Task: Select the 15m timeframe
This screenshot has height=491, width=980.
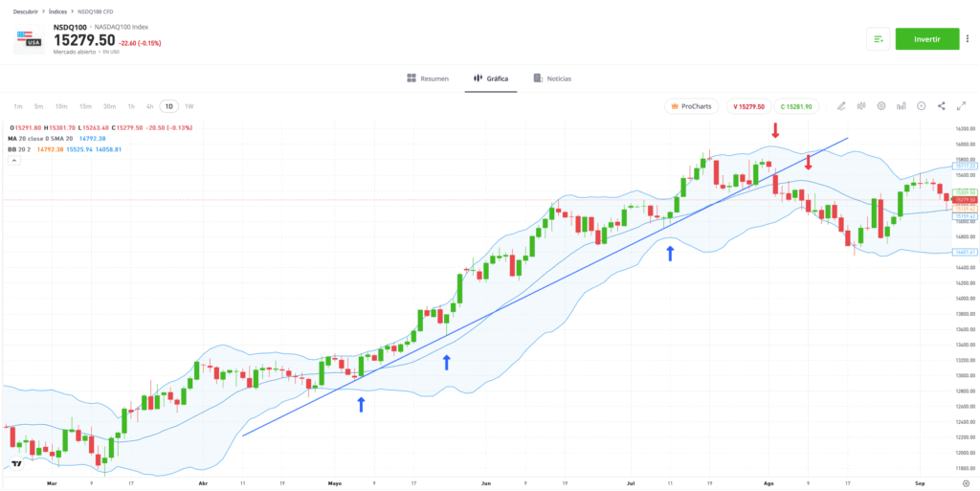Action: (85, 106)
